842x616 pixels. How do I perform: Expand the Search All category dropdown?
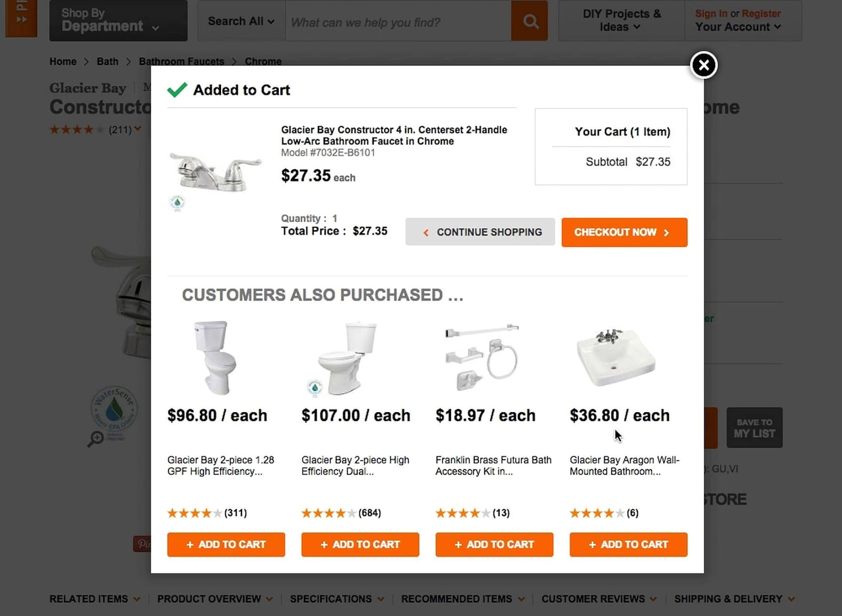(241, 21)
